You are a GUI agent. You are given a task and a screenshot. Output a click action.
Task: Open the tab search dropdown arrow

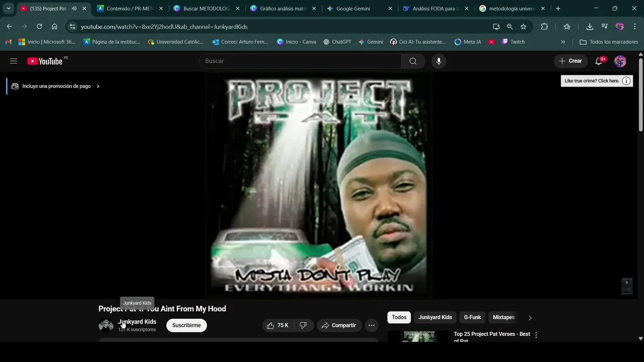(x=9, y=9)
